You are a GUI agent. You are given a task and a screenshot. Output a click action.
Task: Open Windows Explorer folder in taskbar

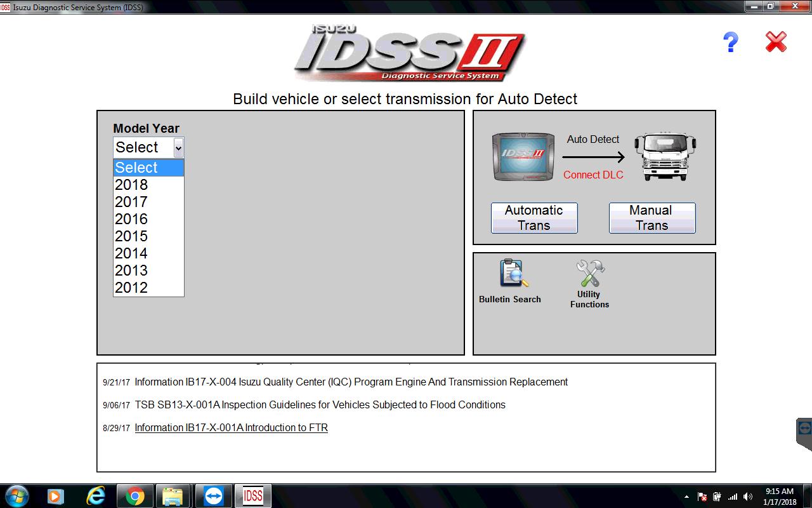173,496
